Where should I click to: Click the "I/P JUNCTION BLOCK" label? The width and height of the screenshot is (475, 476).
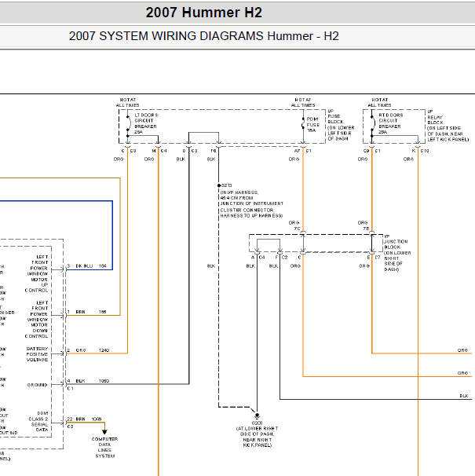tap(397, 253)
